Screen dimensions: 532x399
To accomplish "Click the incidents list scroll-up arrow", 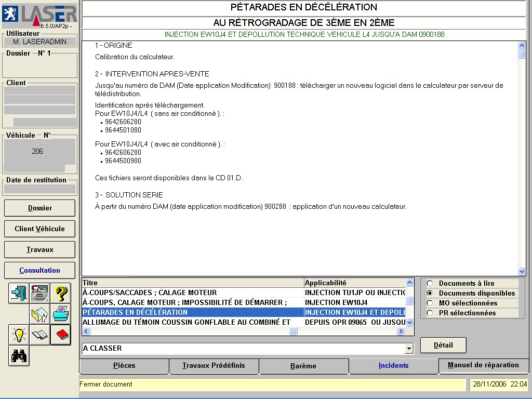I will click(409, 282).
